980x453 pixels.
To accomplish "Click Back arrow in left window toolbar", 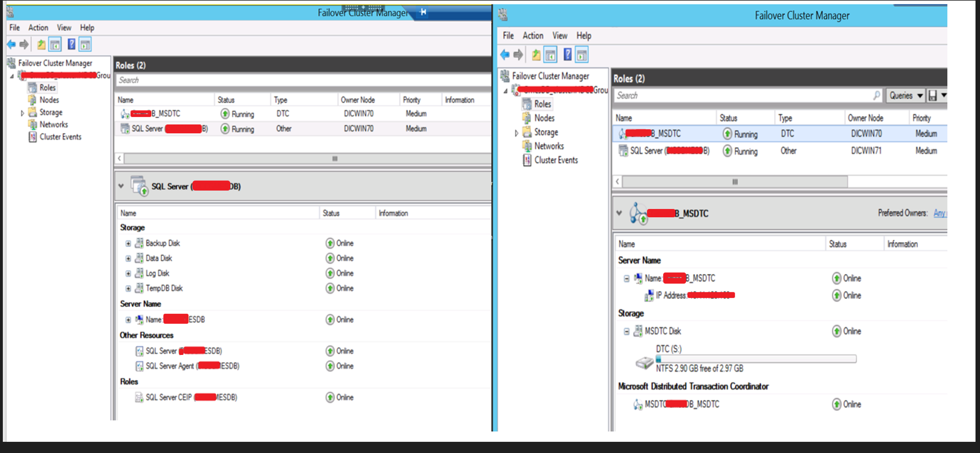I will coord(11,45).
